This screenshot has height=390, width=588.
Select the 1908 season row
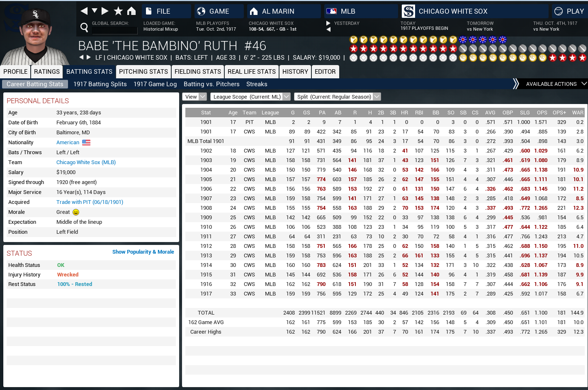coord(385,208)
